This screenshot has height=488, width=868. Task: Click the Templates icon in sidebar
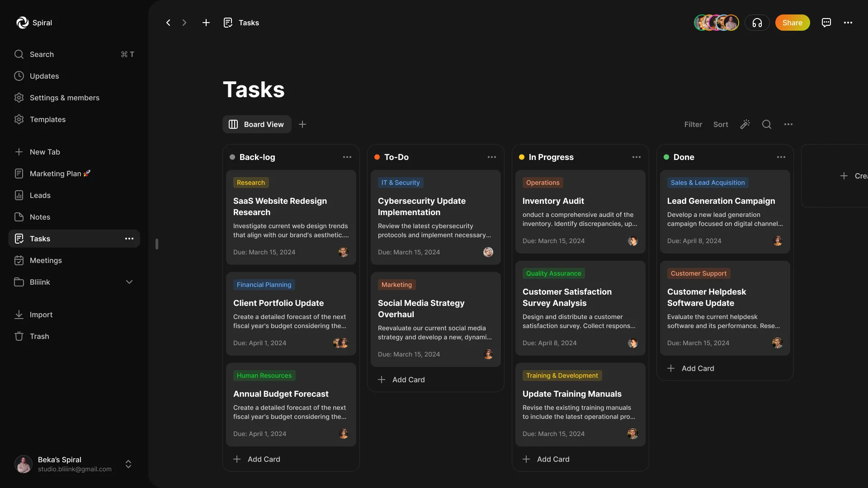pyautogui.click(x=19, y=119)
